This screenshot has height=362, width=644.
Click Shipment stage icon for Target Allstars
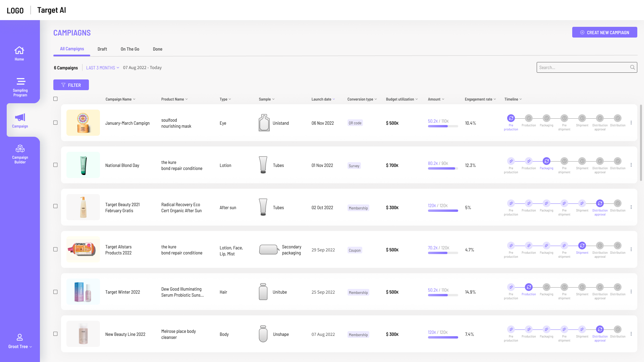pyautogui.click(x=582, y=245)
